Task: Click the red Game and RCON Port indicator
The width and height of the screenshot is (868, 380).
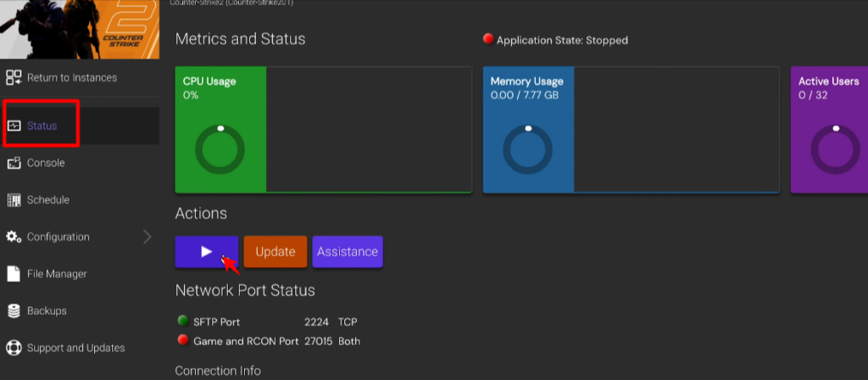Action: [182, 341]
